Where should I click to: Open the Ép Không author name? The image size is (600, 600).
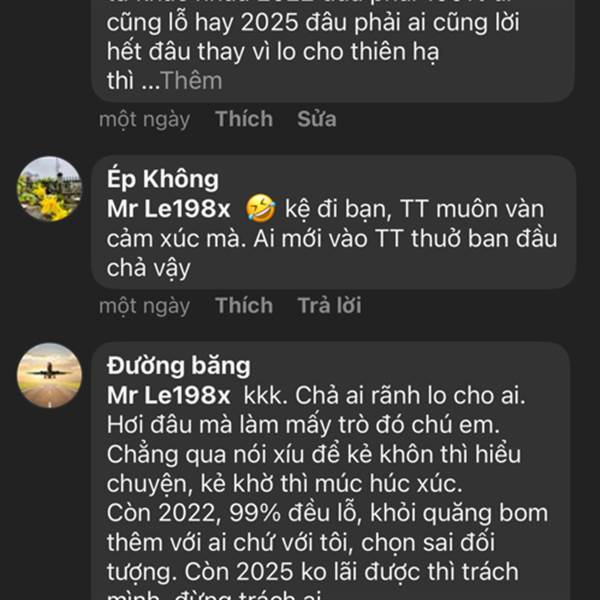(163, 179)
